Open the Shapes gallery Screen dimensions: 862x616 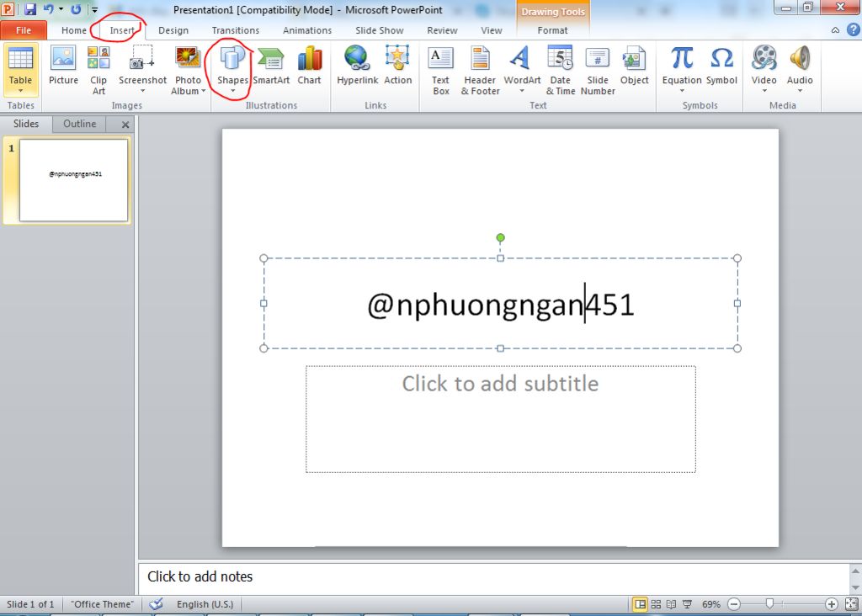[232, 69]
